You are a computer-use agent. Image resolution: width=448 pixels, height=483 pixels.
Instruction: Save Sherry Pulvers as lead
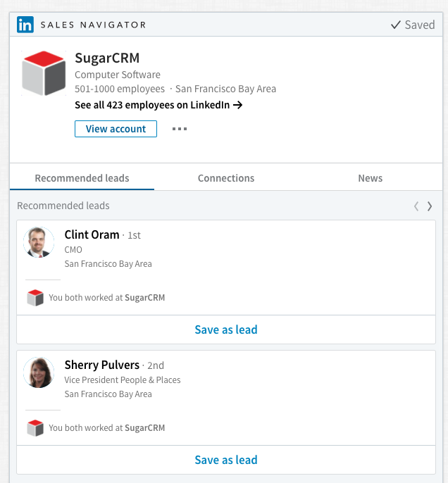226,460
